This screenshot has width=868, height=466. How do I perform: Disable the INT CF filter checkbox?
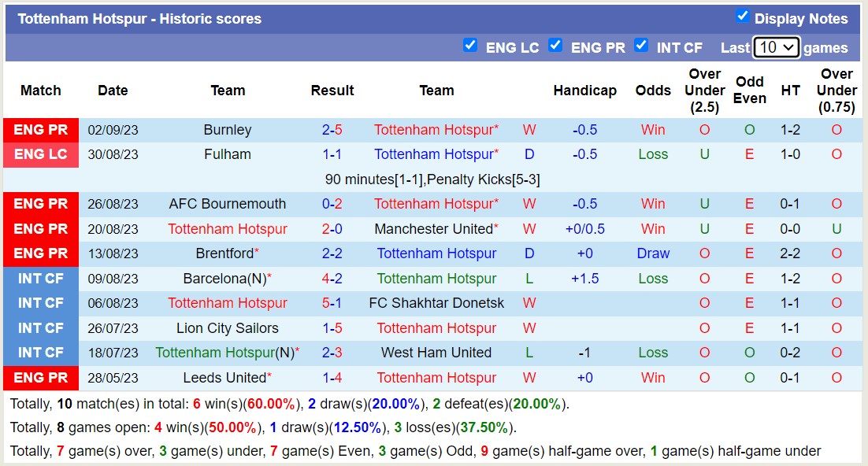pyautogui.click(x=641, y=46)
